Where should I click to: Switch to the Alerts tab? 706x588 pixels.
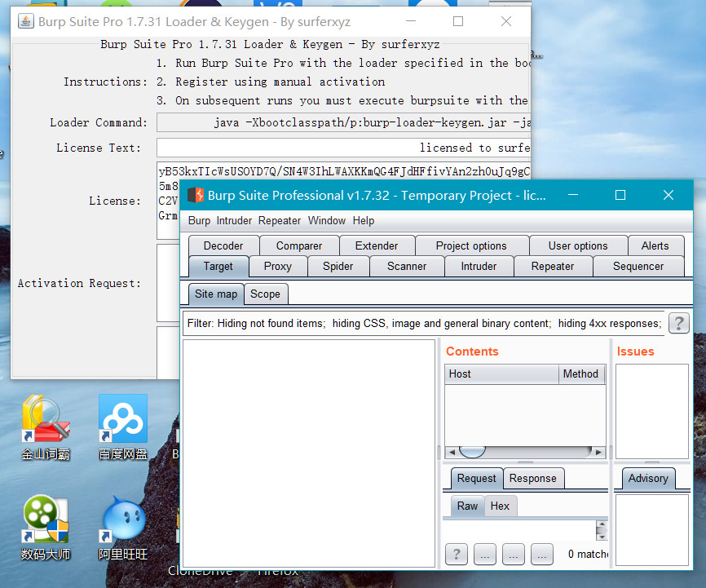655,245
